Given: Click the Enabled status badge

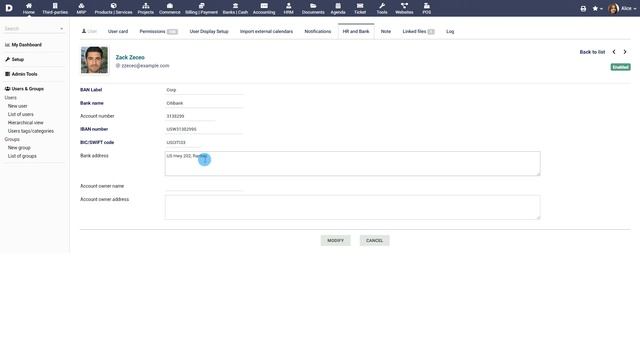Looking at the screenshot, I should click(620, 67).
